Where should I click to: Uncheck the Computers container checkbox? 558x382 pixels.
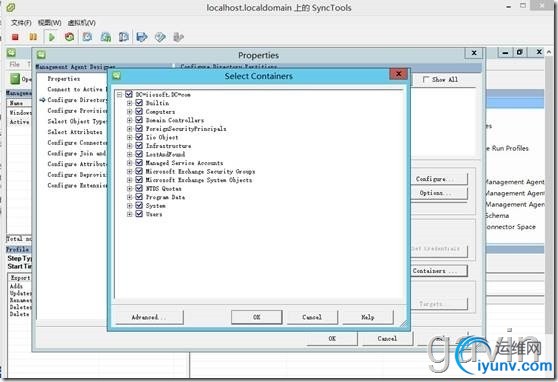point(139,111)
